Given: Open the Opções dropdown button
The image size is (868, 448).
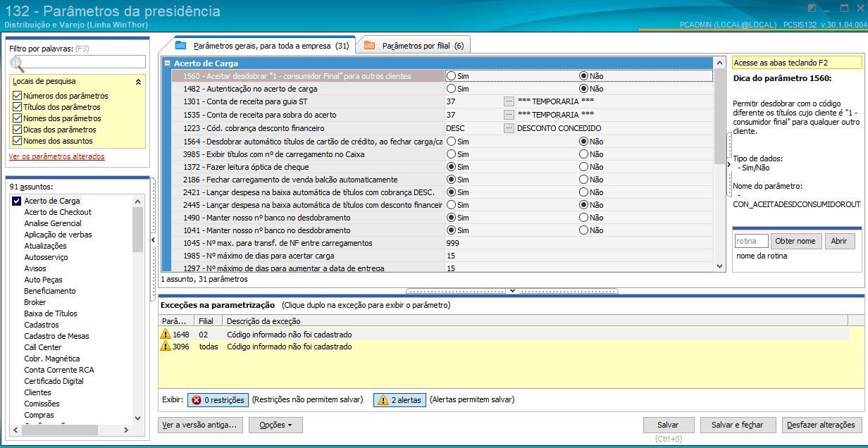Looking at the screenshot, I should (276, 425).
